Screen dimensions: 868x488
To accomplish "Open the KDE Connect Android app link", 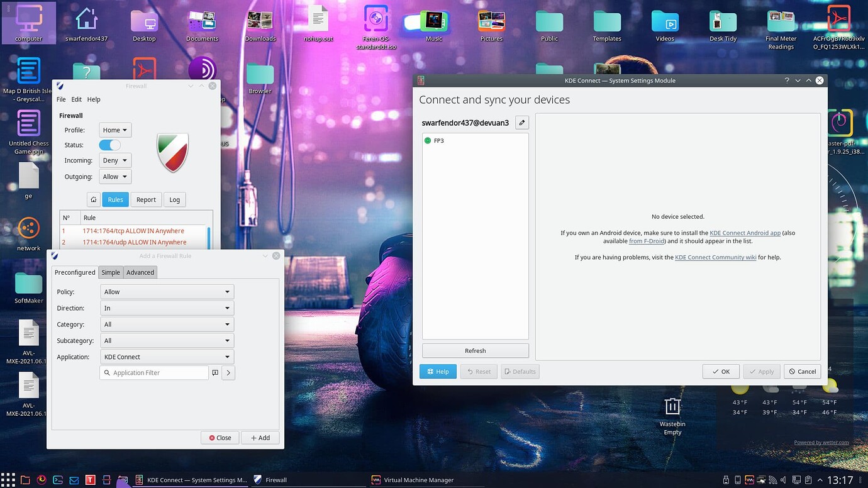I will [x=745, y=232].
